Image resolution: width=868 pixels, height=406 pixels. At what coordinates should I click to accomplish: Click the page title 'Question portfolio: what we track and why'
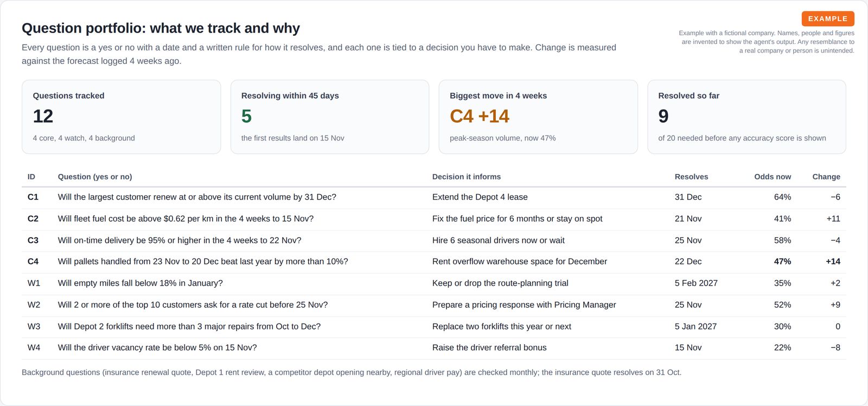161,28
